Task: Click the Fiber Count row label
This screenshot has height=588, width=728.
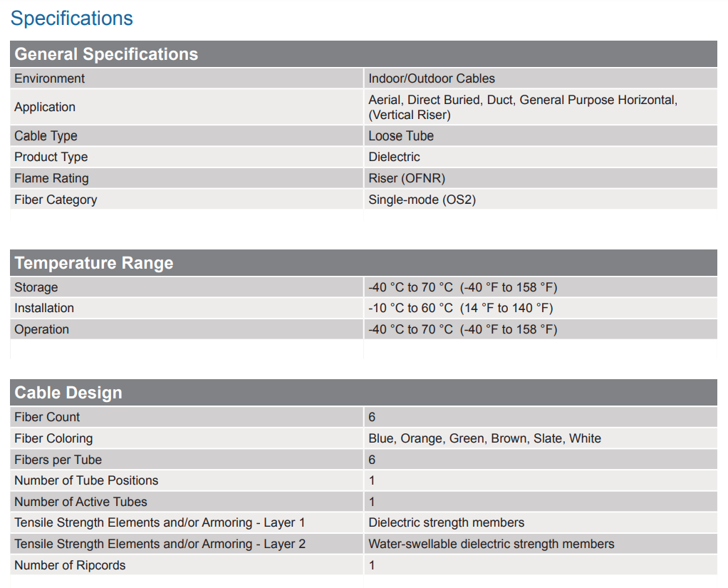Action: 47,417
